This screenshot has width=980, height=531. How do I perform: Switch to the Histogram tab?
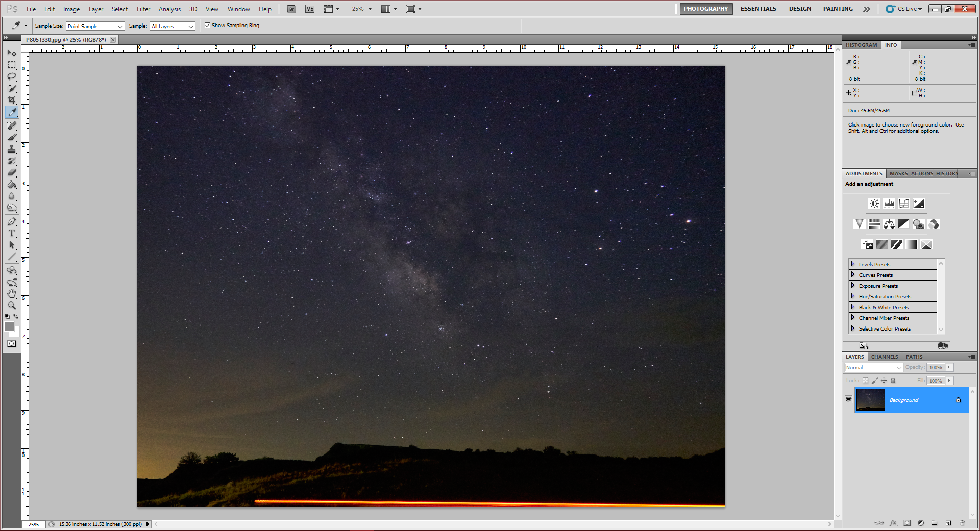point(861,45)
